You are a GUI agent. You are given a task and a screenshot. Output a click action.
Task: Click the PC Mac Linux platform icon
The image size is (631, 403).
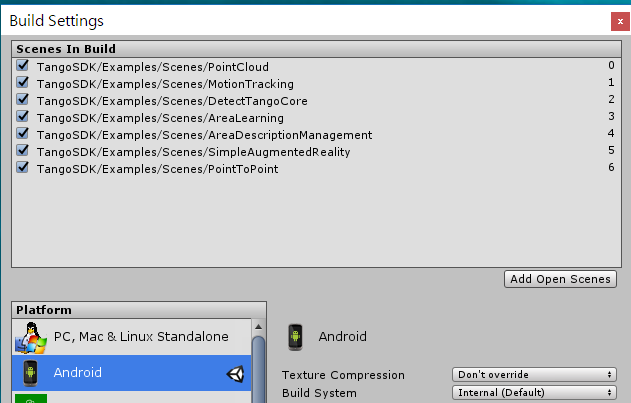[x=31, y=337]
